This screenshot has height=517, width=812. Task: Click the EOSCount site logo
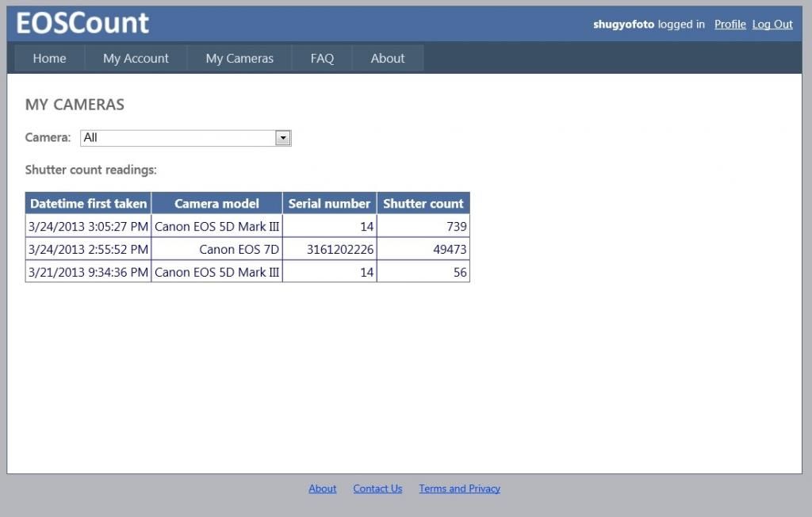coord(82,23)
